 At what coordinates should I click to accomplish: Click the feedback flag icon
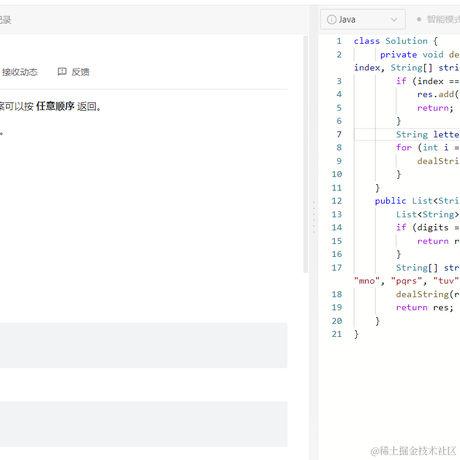[x=62, y=72]
